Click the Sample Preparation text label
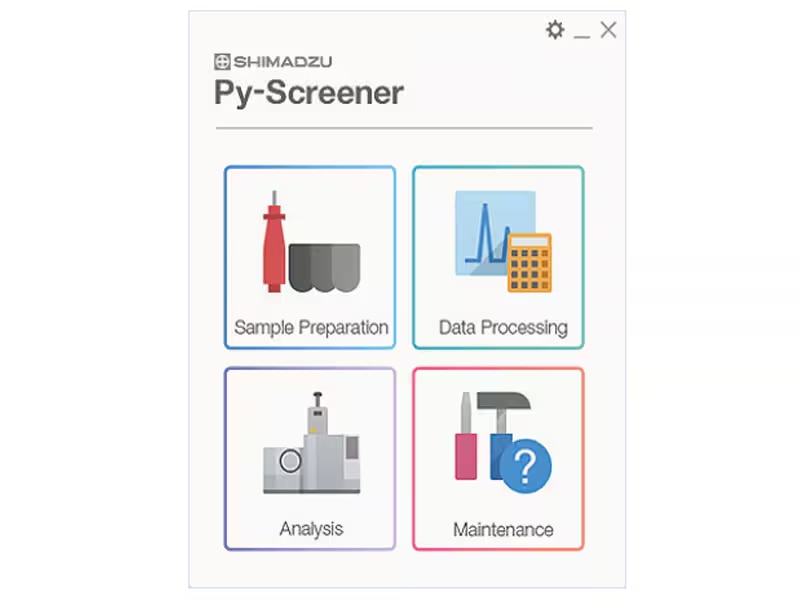 point(311,328)
